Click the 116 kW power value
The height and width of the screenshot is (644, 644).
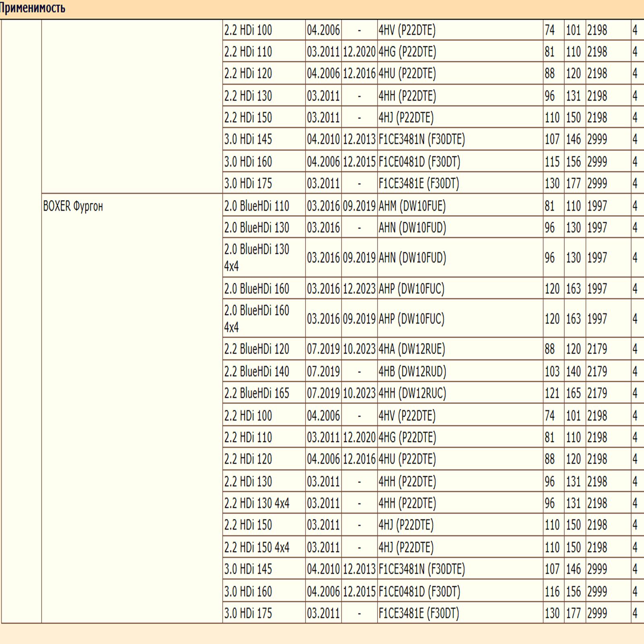(552, 592)
